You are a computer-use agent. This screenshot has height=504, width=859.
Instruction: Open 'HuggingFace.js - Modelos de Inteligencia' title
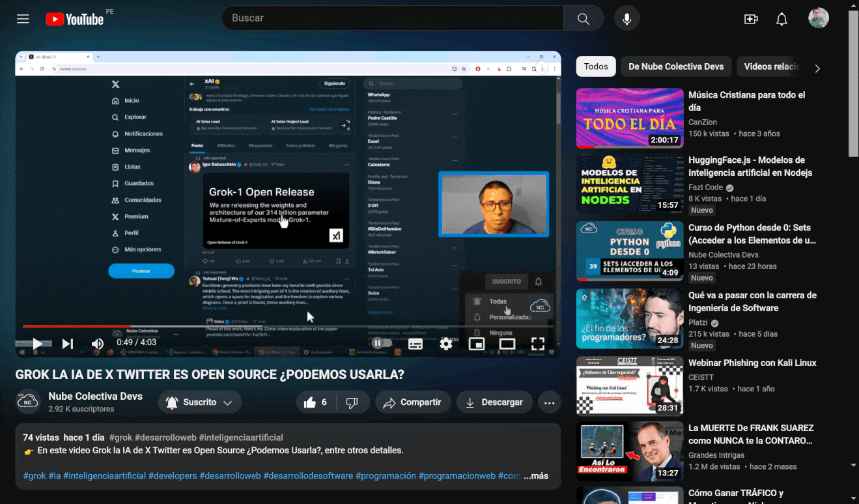(750, 166)
